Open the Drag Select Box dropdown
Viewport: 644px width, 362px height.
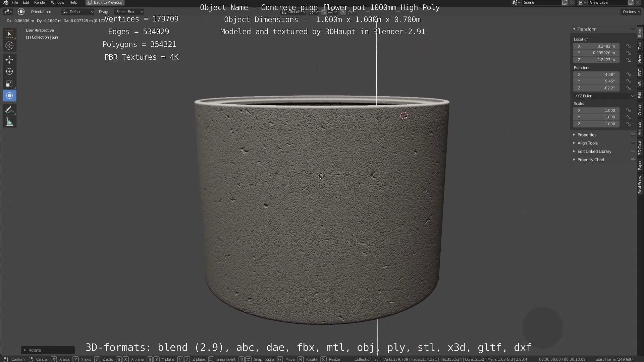tap(129, 12)
